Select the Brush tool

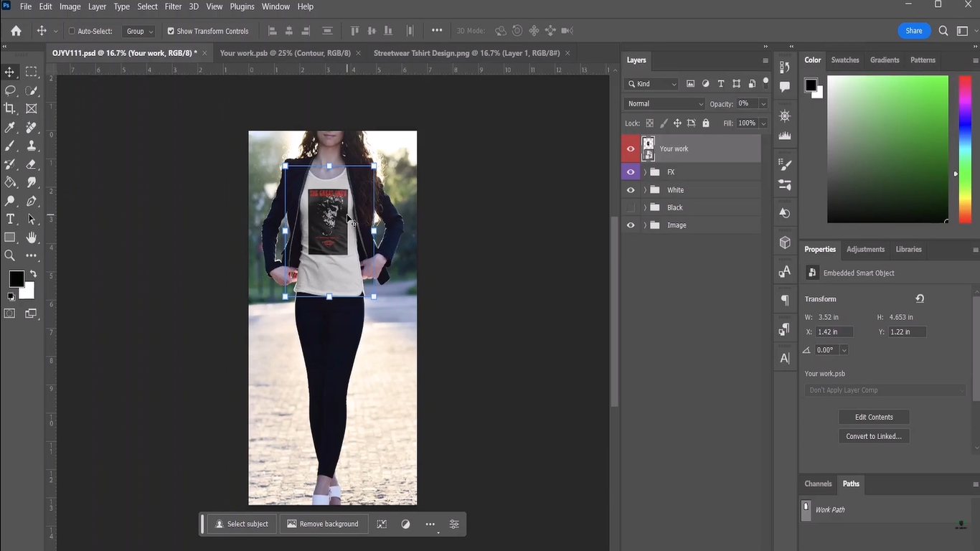click(9, 146)
